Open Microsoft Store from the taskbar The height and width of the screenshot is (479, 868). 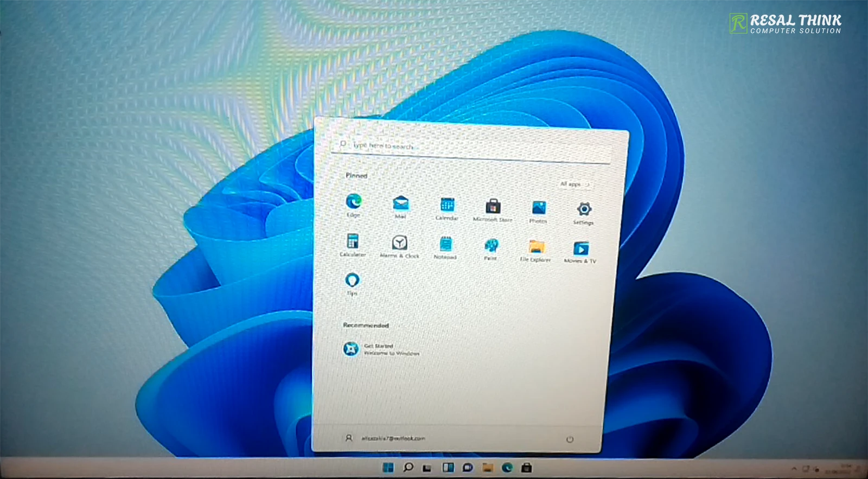[526, 468]
